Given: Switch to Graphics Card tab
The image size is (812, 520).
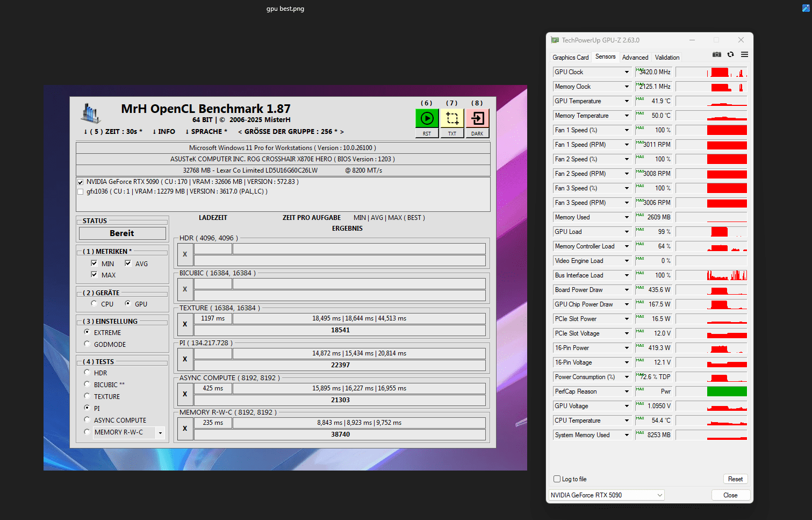Looking at the screenshot, I should click(x=570, y=58).
